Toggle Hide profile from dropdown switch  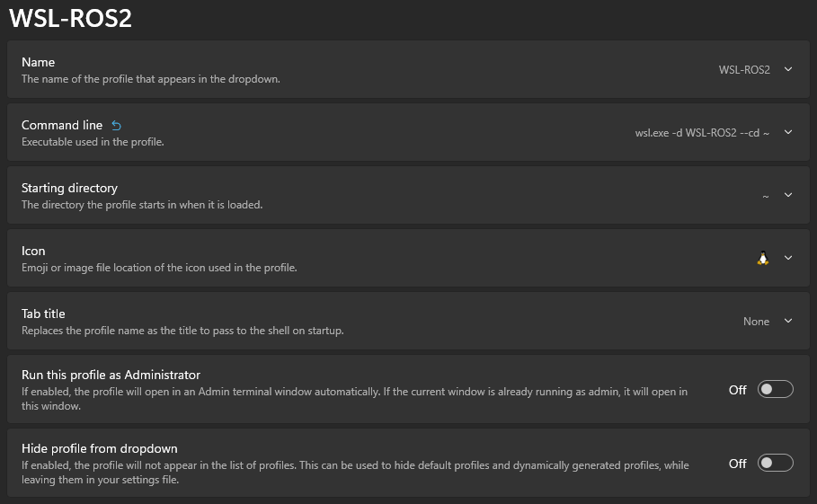coord(776,463)
